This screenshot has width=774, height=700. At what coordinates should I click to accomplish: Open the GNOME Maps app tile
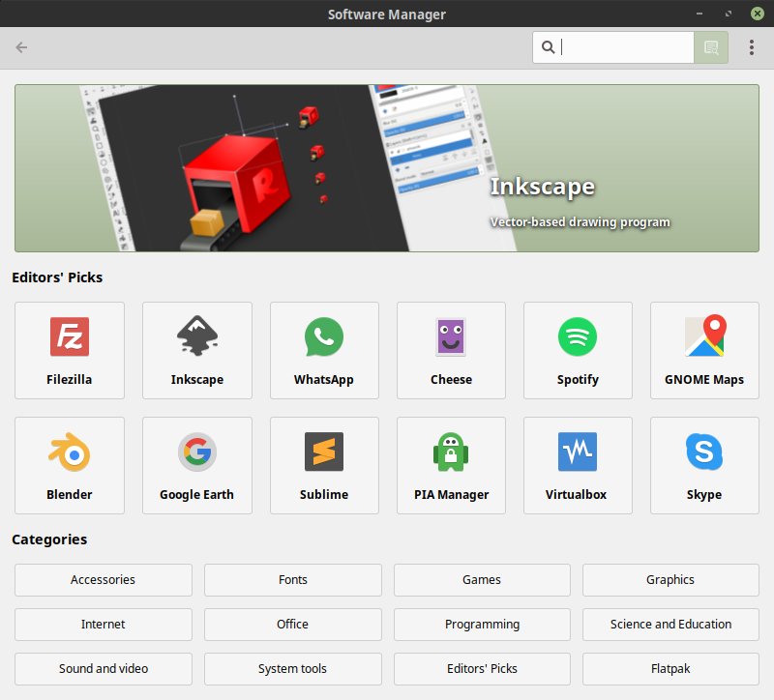pos(705,350)
